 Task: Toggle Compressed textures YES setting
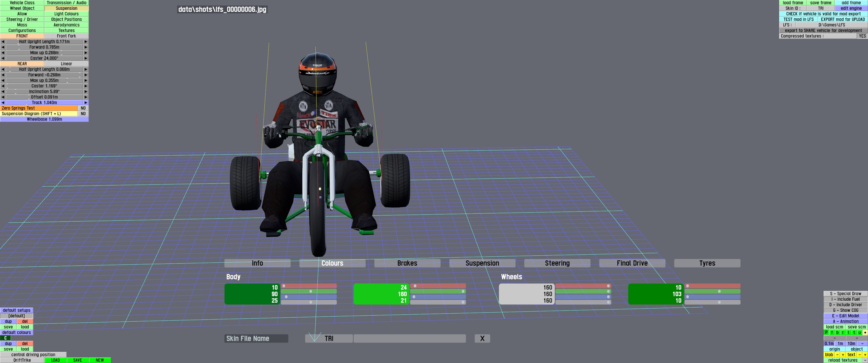click(862, 36)
